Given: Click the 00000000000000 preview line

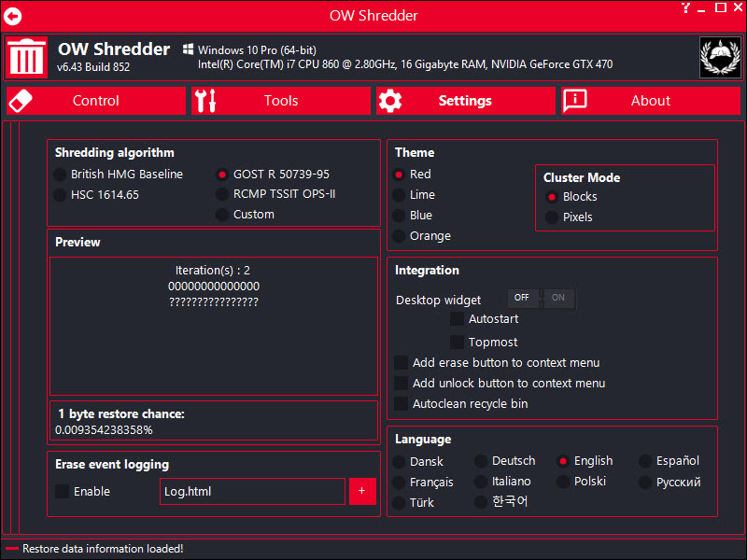Looking at the screenshot, I should [x=214, y=287].
